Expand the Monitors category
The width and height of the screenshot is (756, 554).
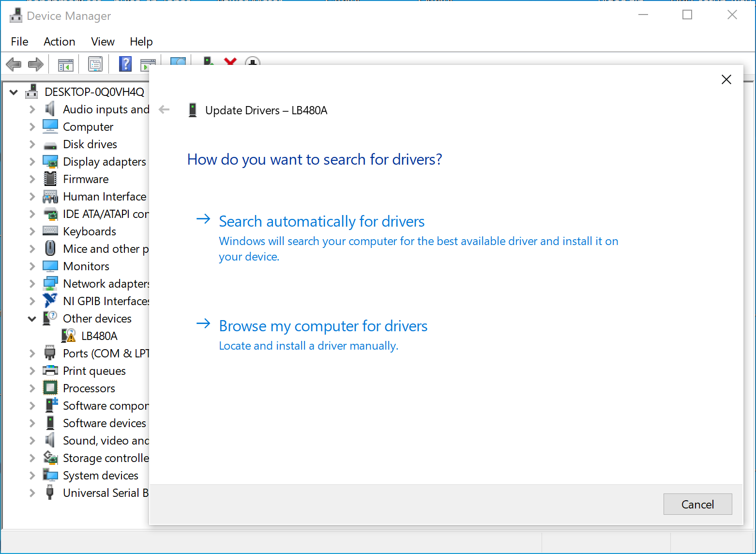coord(32,266)
